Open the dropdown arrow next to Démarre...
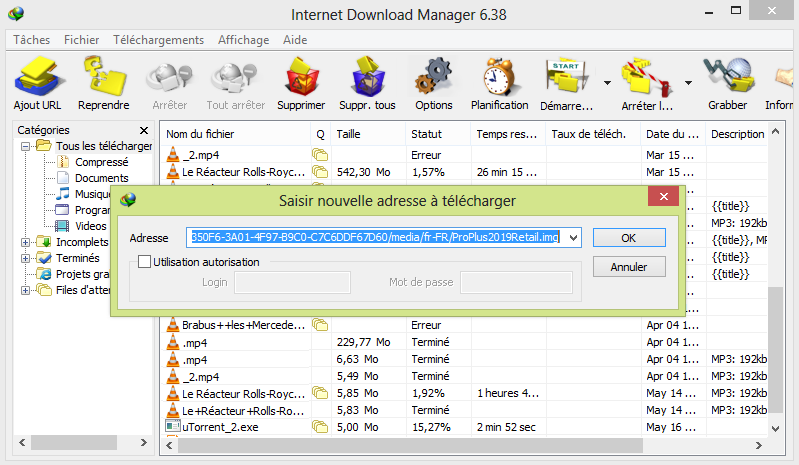The height and width of the screenshot is (465, 799). pos(607,83)
